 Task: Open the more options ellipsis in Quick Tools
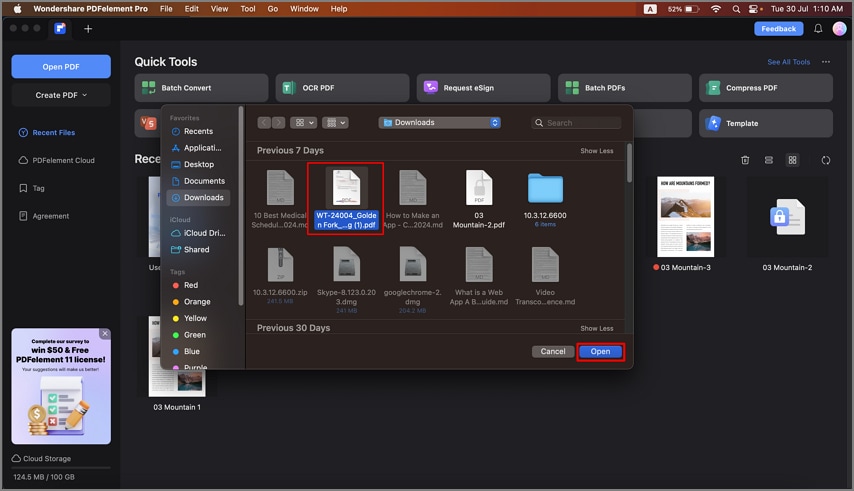click(x=826, y=62)
